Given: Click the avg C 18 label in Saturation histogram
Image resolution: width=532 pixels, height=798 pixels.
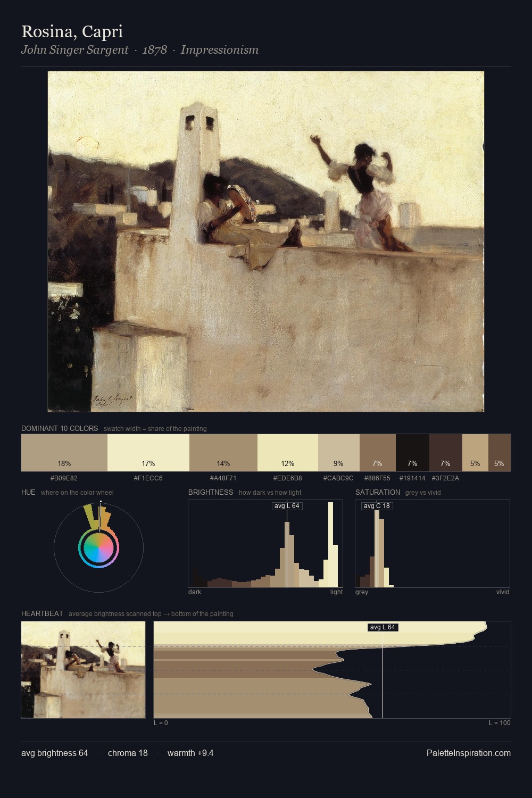Looking at the screenshot, I should coord(377,506).
